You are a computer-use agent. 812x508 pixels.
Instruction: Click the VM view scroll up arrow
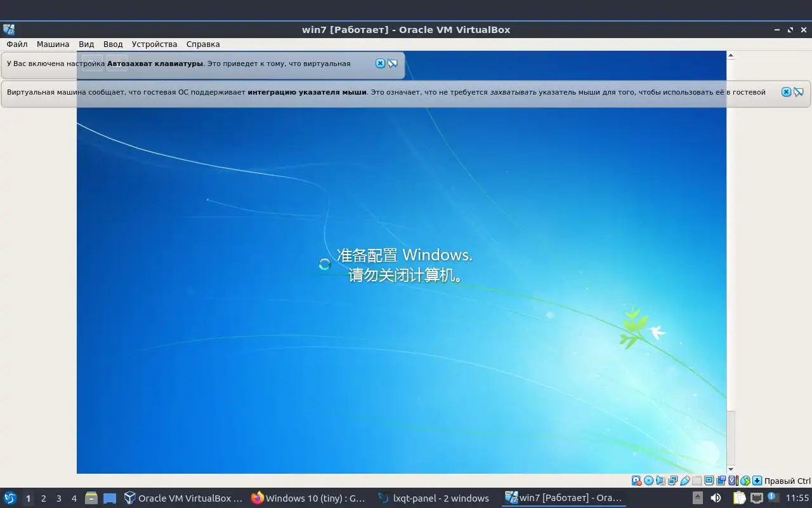coord(730,55)
